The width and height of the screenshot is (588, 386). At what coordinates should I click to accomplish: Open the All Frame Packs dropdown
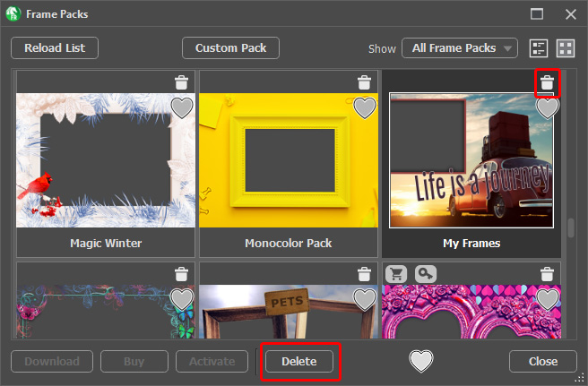point(460,48)
